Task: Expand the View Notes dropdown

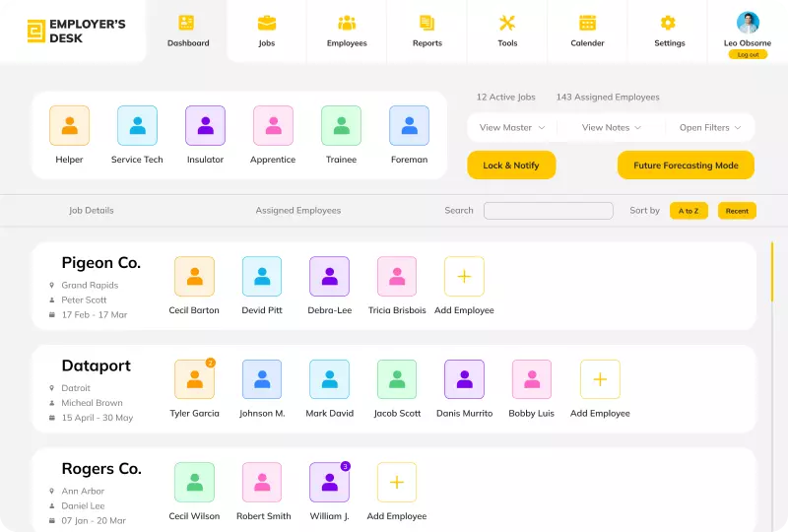Action: coord(611,127)
